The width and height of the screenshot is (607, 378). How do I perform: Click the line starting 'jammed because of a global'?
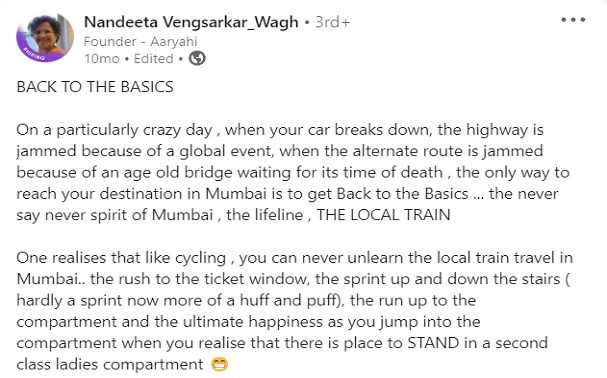pos(279,151)
